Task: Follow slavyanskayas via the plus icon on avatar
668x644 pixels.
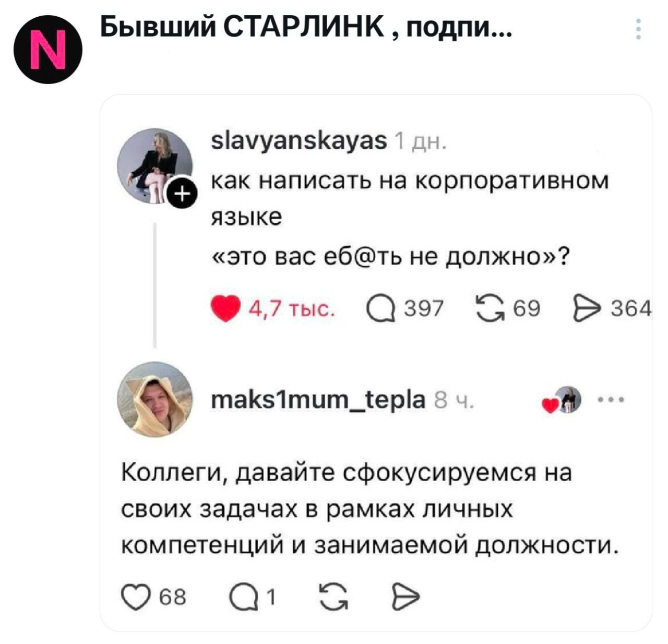Action: click(183, 194)
